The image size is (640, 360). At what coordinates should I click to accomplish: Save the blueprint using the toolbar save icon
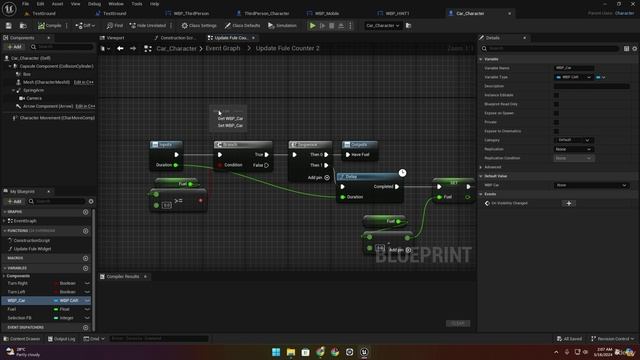tap(9, 26)
